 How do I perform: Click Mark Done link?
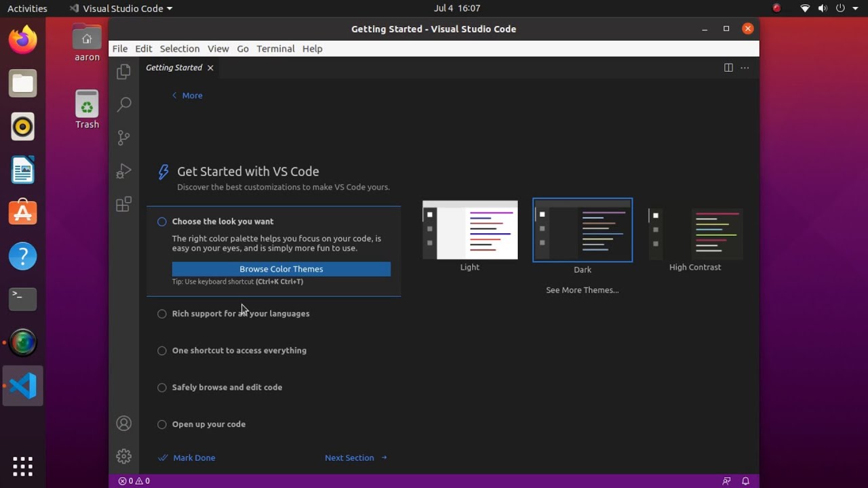coord(187,458)
